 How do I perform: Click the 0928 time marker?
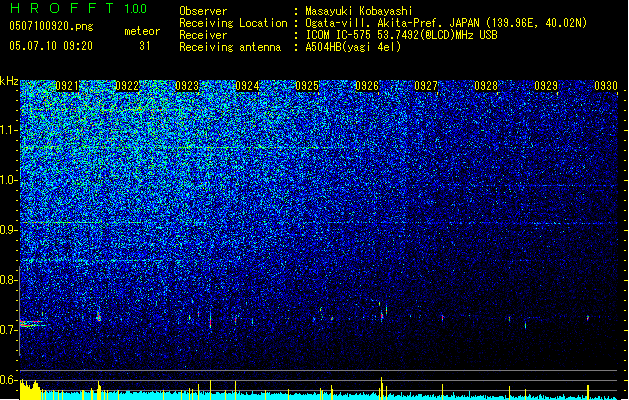point(486,86)
